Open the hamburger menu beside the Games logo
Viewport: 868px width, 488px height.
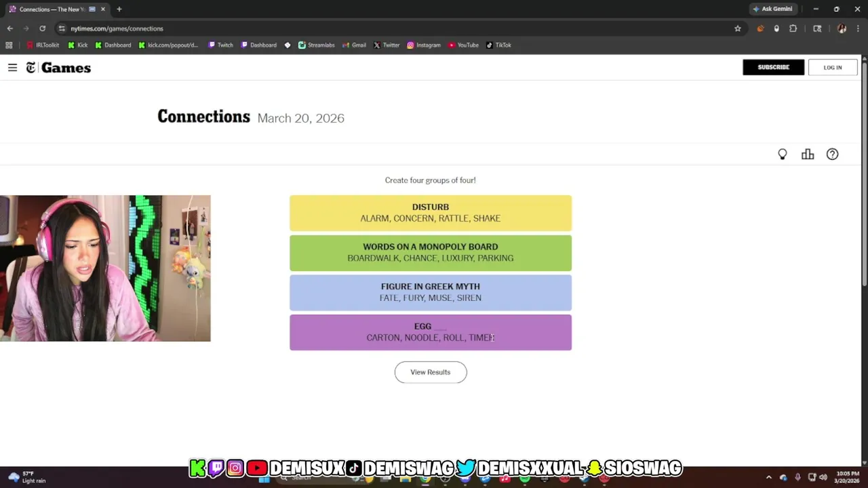[x=12, y=68]
